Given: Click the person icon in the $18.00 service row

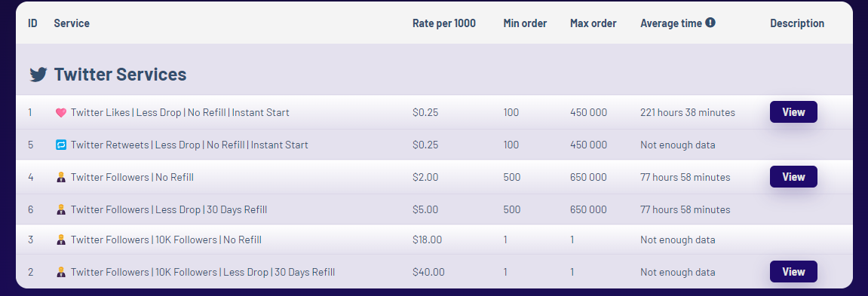Looking at the screenshot, I should (x=61, y=240).
